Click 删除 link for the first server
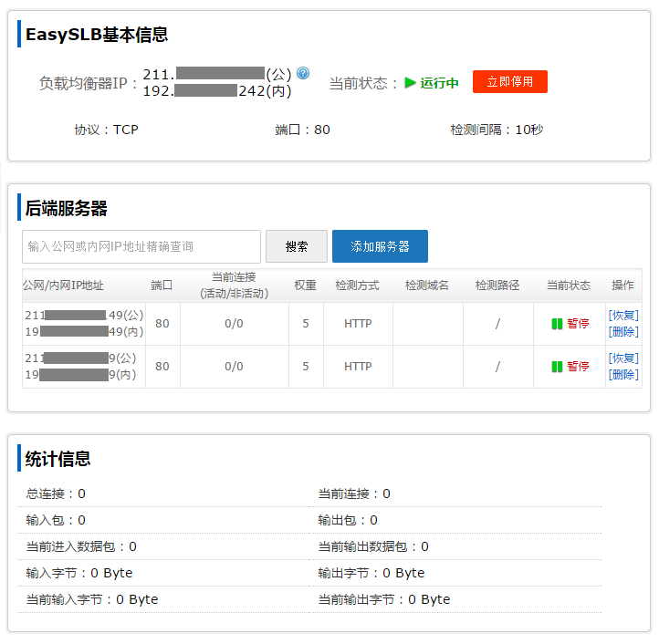This screenshot has width=659, height=644. (623, 332)
